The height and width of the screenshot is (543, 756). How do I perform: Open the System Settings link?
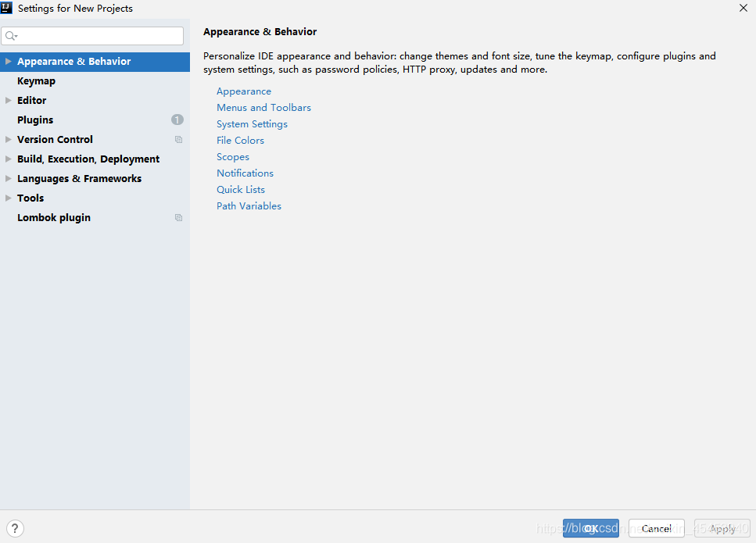pyautogui.click(x=252, y=123)
